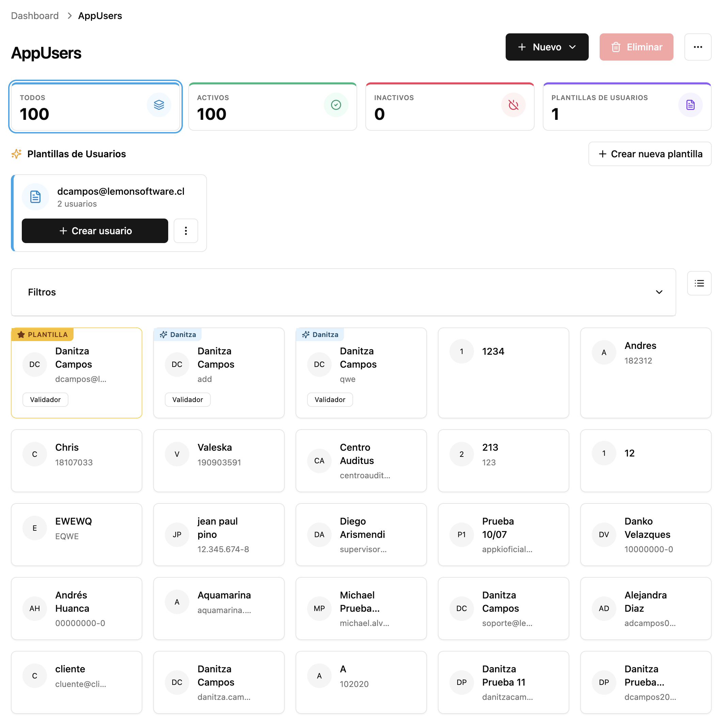This screenshot has width=728, height=721.
Task: Open Danitza Campos card with subtitle add
Action: [219, 372]
